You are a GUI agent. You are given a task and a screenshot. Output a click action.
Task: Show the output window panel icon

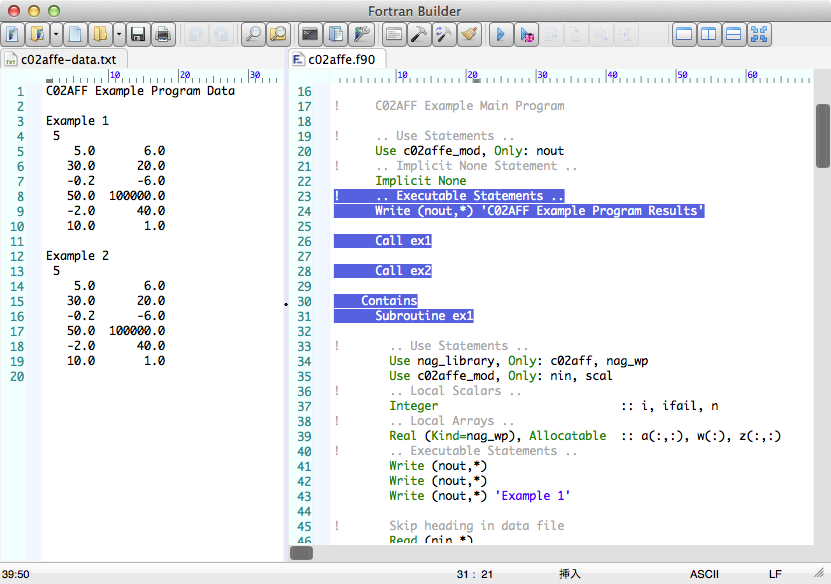click(394, 35)
